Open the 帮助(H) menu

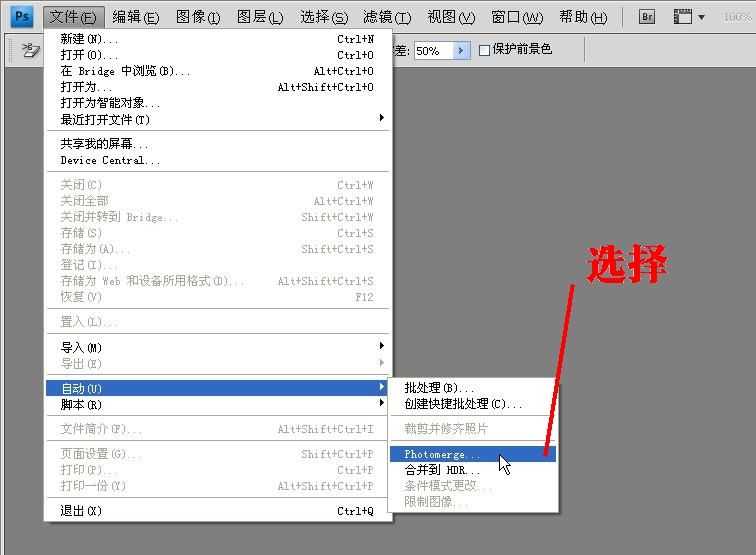[x=583, y=17]
